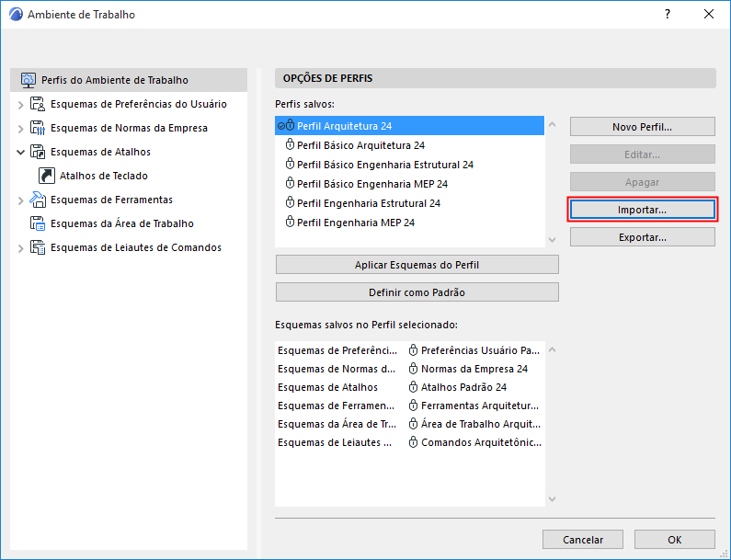
Task: Click lock icon beside Preferências Usuário scheme
Action: point(413,350)
